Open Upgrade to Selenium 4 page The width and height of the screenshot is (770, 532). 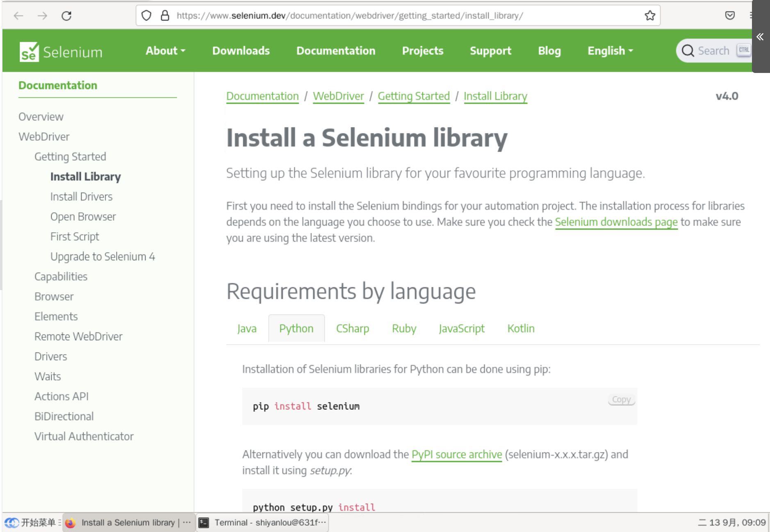103,257
